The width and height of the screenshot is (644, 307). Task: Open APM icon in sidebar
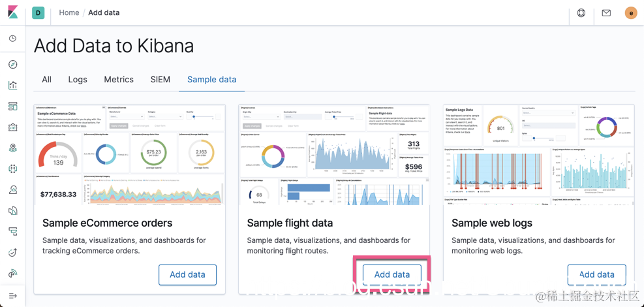coord(13,231)
